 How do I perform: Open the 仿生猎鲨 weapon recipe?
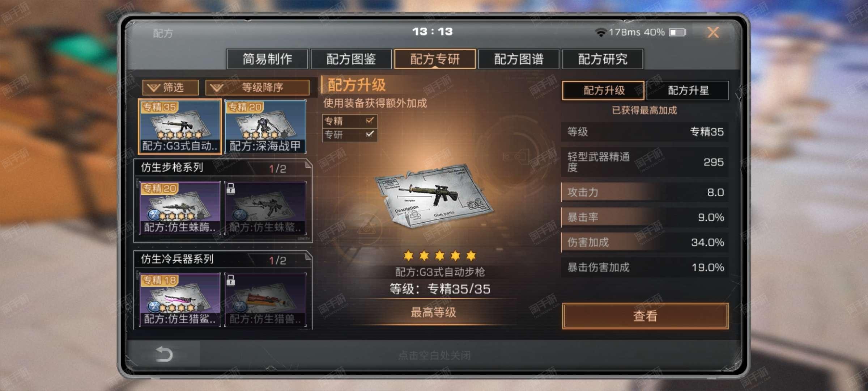click(180, 300)
